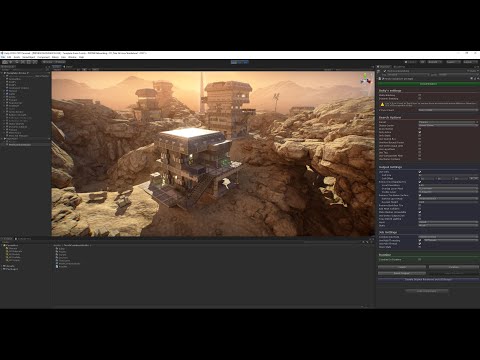Open the File menu
This screenshot has height=360, width=480.
tap(3, 57)
